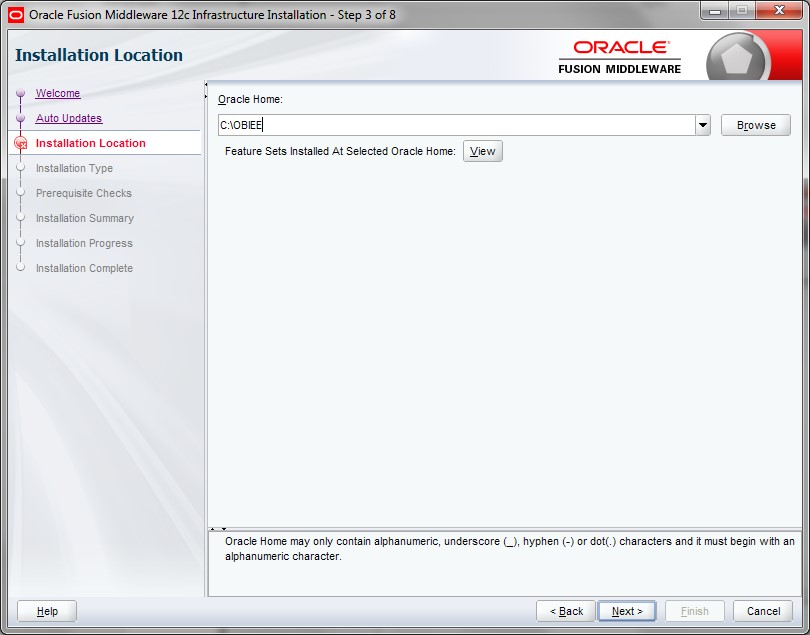
Task: Go to the Welcome step link
Action: click(58, 93)
